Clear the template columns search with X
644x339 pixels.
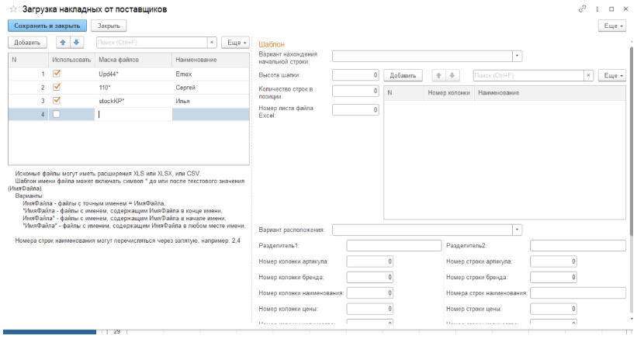[x=589, y=75]
